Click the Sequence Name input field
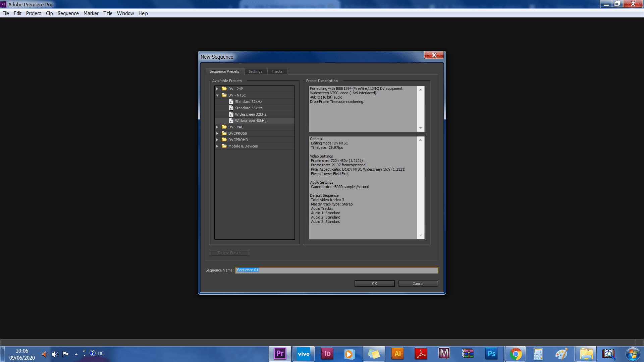The height and width of the screenshot is (362, 644). pos(336,270)
